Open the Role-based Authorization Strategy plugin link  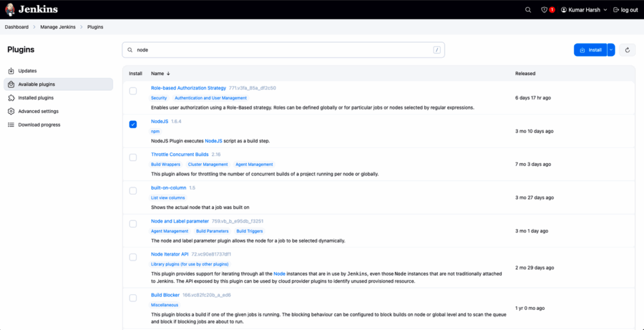[189, 88]
